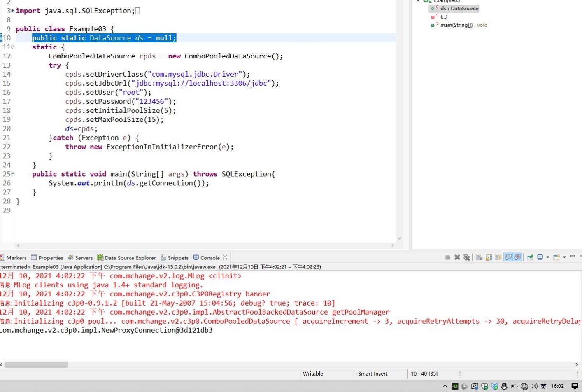Click the console horizontal scrollbar thumb
582x392 pixels.
(x=36, y=364)
